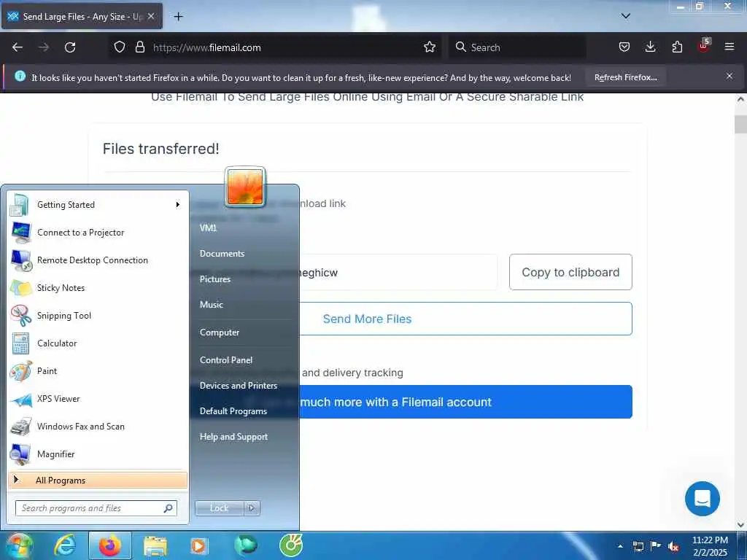
Task: Launch Internet Explorer from the taskbar
Action: pos(65,545)
